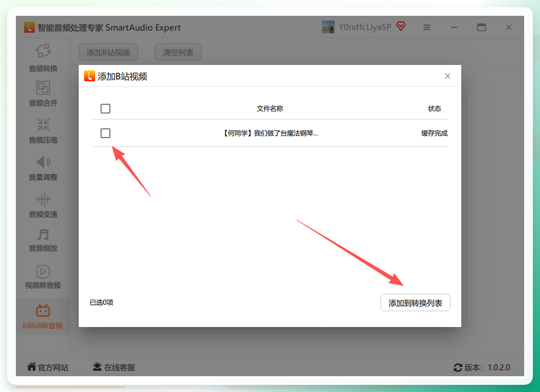This screenshot has height=392, width=540.
Task: Open the 音频转换 audio convert icon
Action: pyautogui.click(x=43, y=51)
